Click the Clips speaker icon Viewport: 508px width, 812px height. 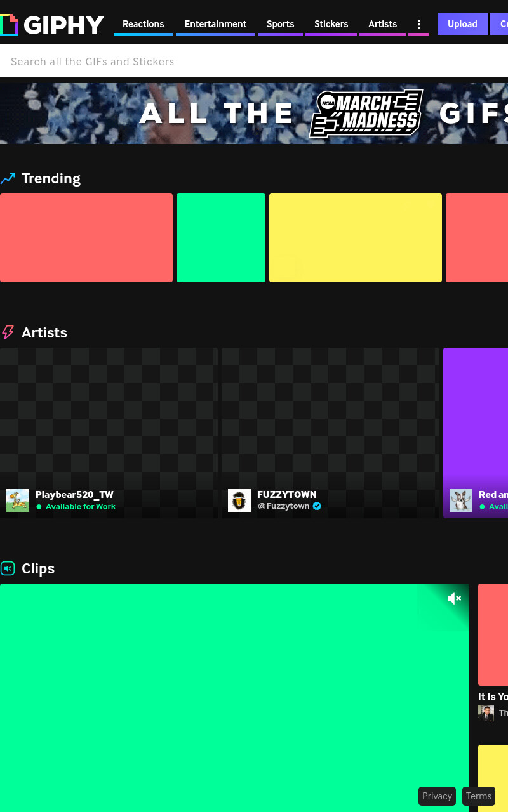8,568
